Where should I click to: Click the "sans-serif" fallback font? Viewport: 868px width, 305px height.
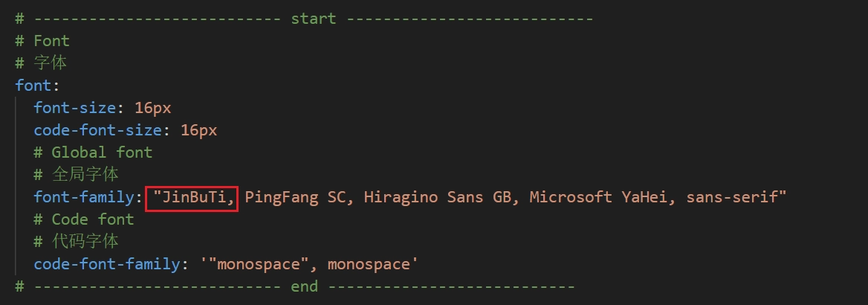(732, 197)
